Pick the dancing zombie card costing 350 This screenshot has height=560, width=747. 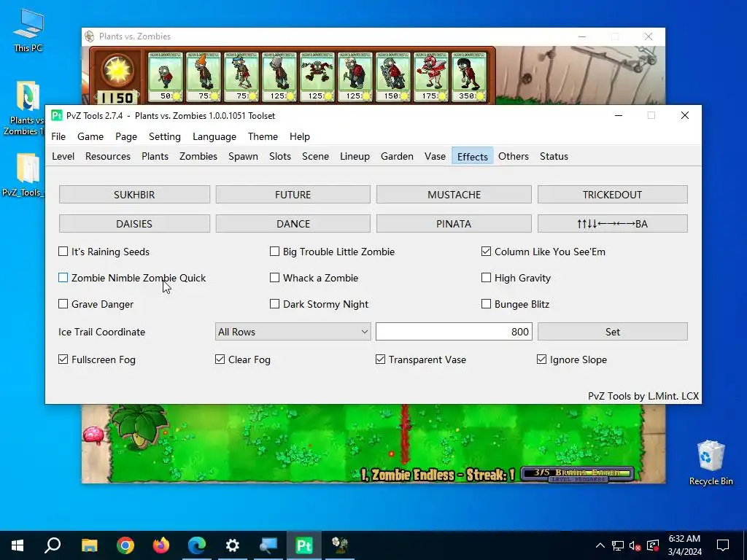(469, 77)
